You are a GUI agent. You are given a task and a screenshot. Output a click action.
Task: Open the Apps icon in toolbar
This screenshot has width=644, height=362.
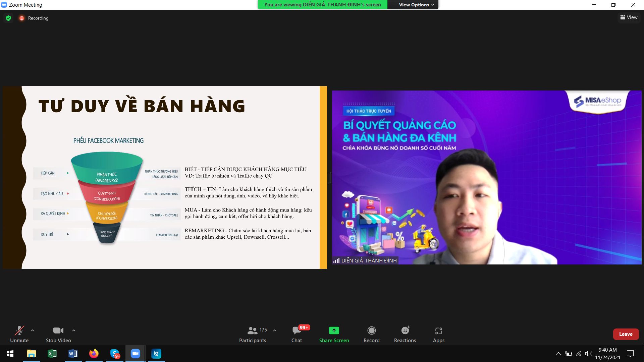click(438, 331)
